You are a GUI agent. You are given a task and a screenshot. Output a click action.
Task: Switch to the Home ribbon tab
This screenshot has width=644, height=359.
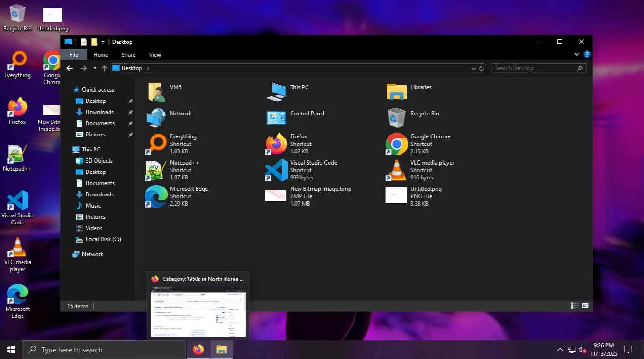[x=101, y=55]
